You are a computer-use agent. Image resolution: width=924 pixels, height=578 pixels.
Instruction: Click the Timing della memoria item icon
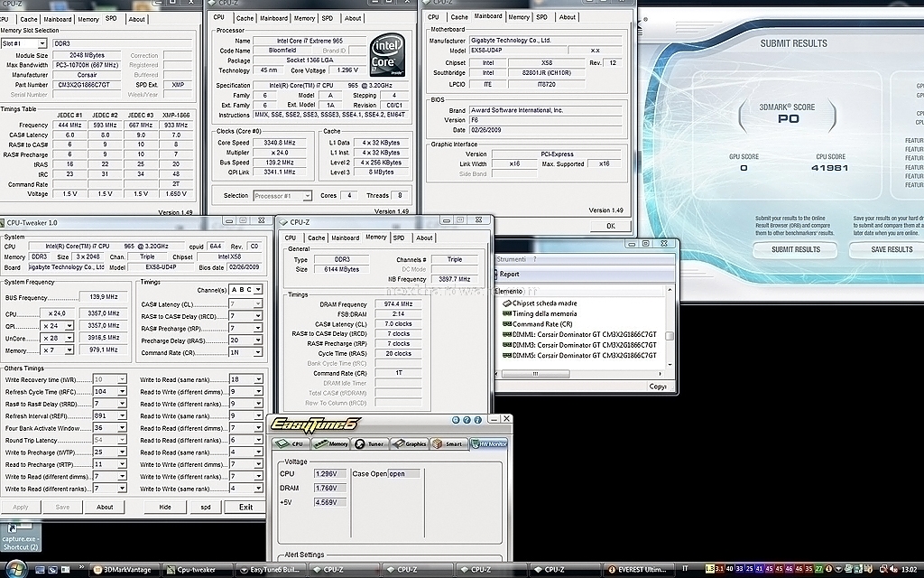pos(507,313)
